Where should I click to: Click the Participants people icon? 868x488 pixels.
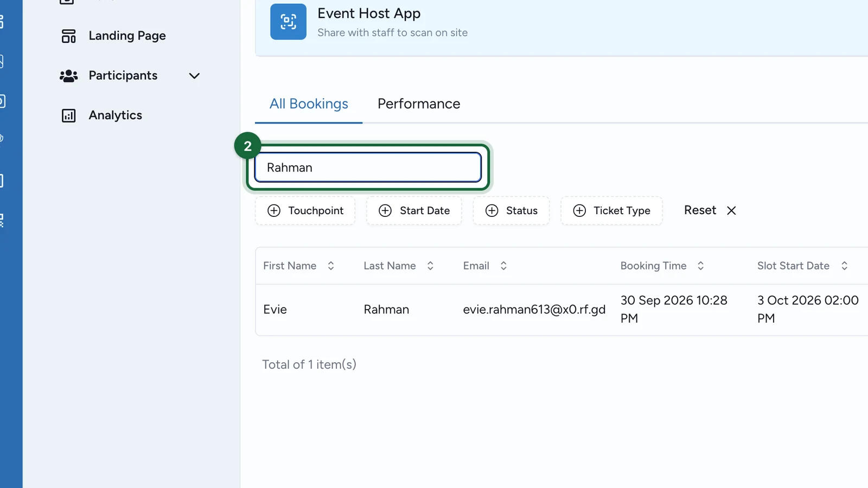68,76
